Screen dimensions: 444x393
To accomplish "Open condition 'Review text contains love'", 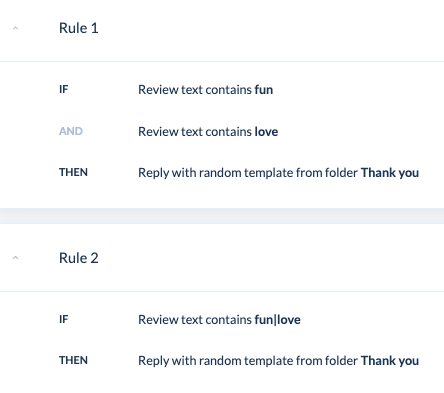I will 208,132.
